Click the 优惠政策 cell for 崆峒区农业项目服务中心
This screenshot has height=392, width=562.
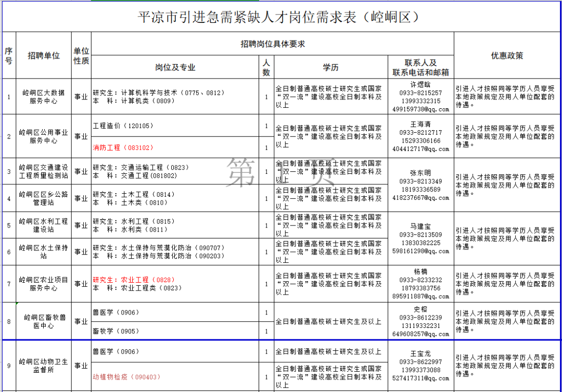(507, 284)
